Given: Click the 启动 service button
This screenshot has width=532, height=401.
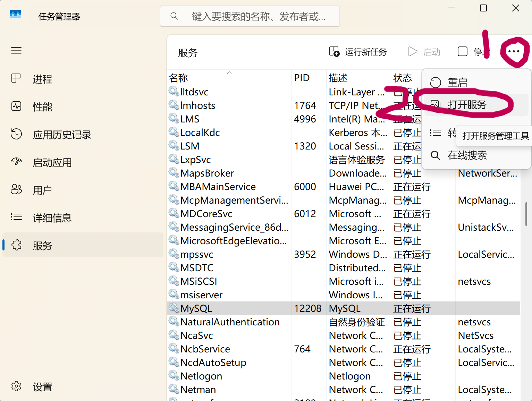Looking at the screenshot, I should pos(424,52).
